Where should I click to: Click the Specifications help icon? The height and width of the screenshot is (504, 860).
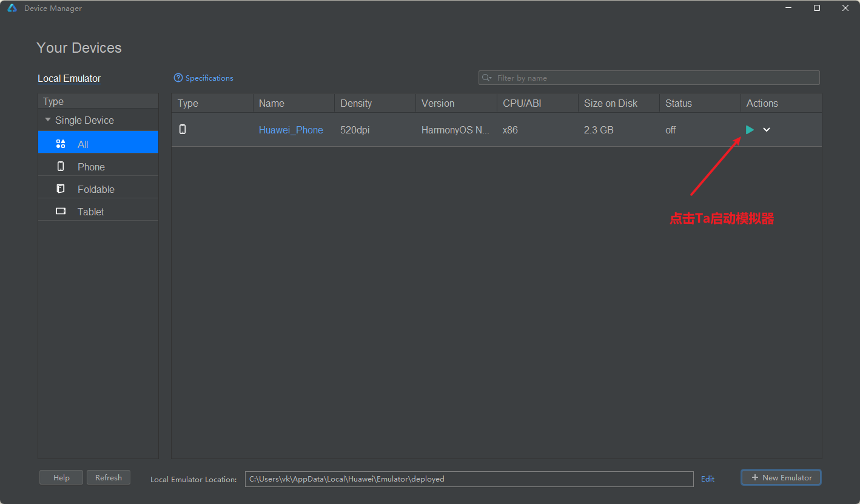coord(178,78)
